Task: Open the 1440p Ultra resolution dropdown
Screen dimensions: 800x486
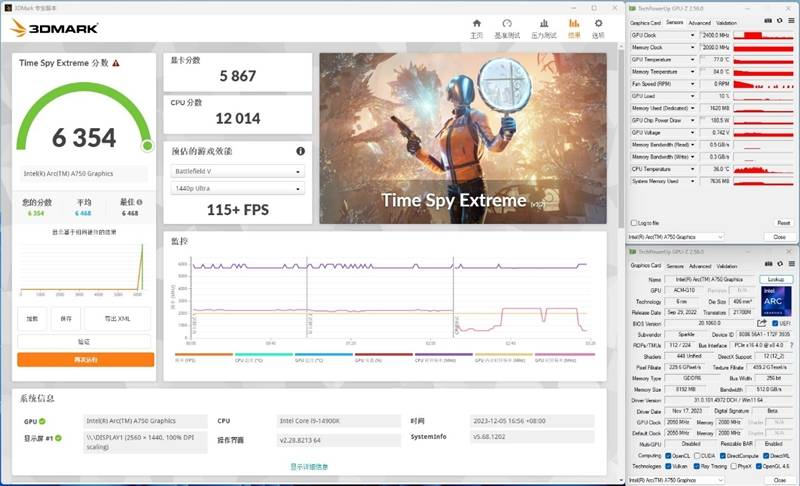Action: click(234, 188)
